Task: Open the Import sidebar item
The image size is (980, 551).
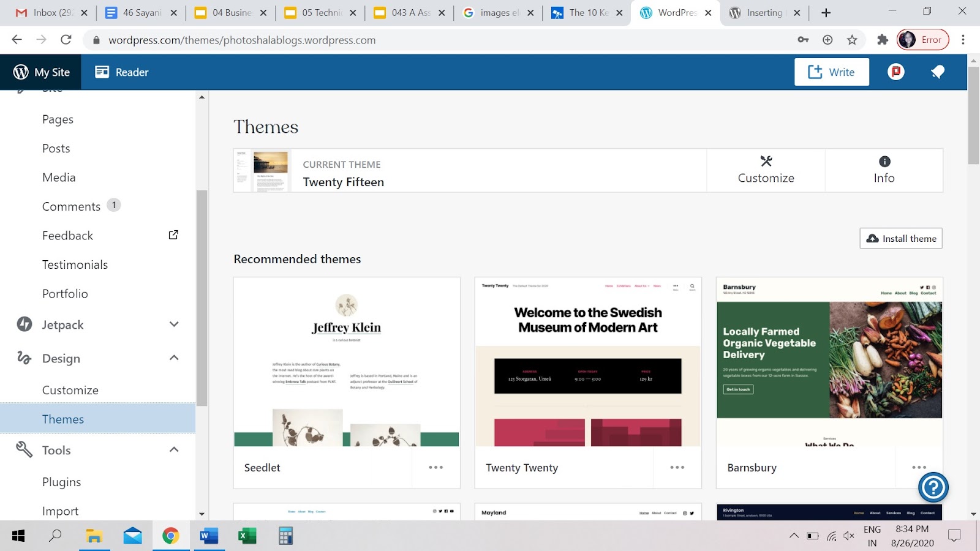Action: tap(60, 511)
